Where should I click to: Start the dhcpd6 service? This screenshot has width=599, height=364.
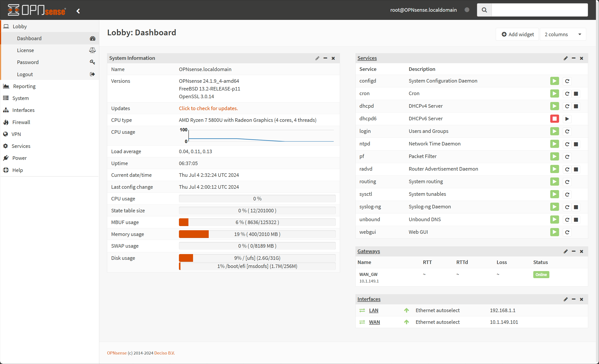[567, 119]
